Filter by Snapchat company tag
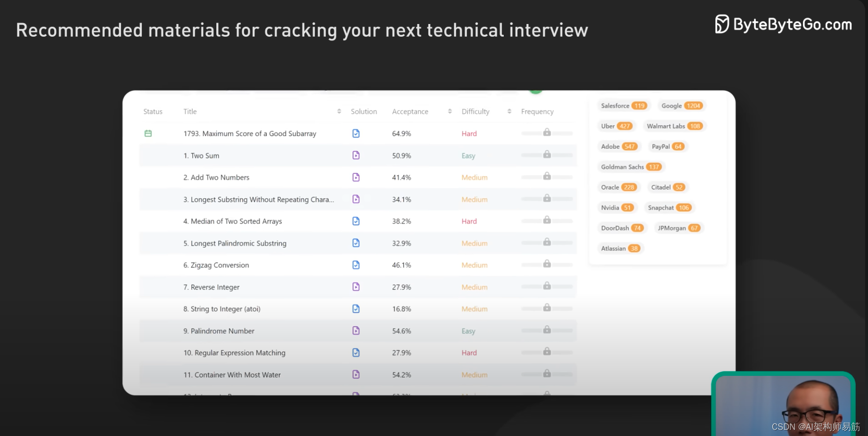 (670, 208)
